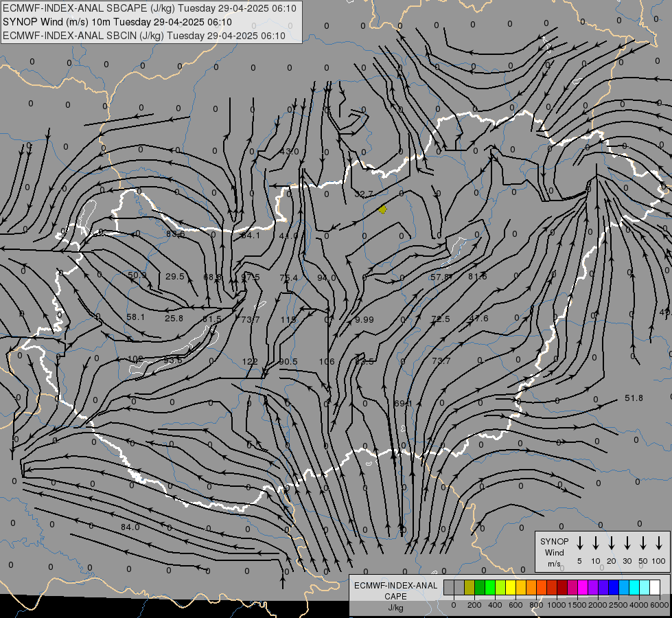This screenshot has height=618, width=672.
Task: Click the SBCAPE header line
Action: (x=150, y=8)
